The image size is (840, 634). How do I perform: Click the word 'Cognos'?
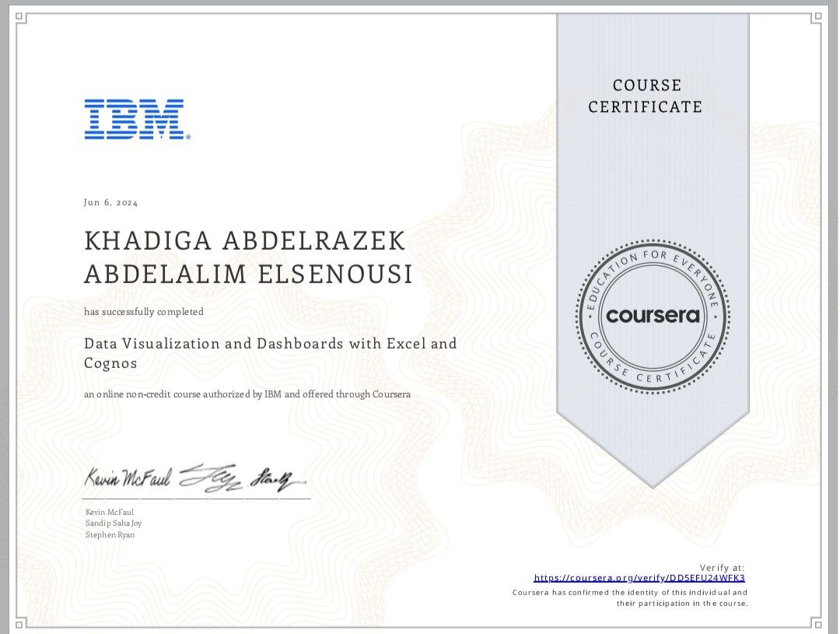[x=111, y=363]
